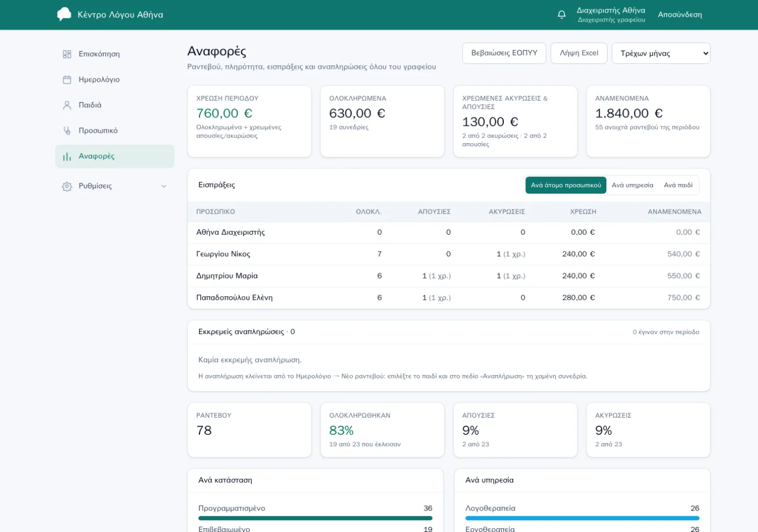Click the 78 appointments count
Screen dimensions: 758x532
(204, 431)
